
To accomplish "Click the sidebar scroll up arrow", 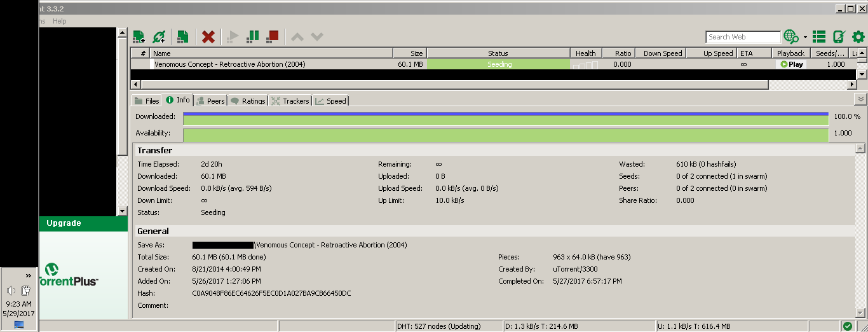I will [123, 32].
